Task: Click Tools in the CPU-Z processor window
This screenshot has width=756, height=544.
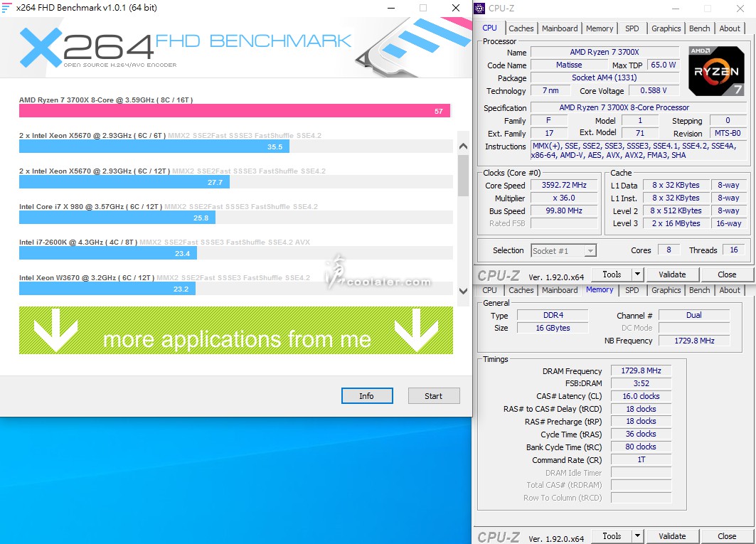Action: pyautogui.click(x=612, y=274)
